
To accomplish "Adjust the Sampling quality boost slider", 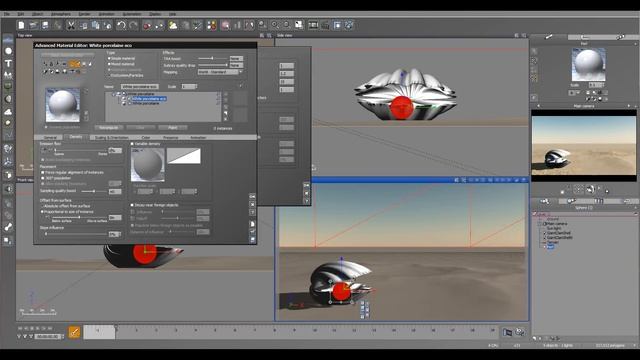I will tap(94, 191).
